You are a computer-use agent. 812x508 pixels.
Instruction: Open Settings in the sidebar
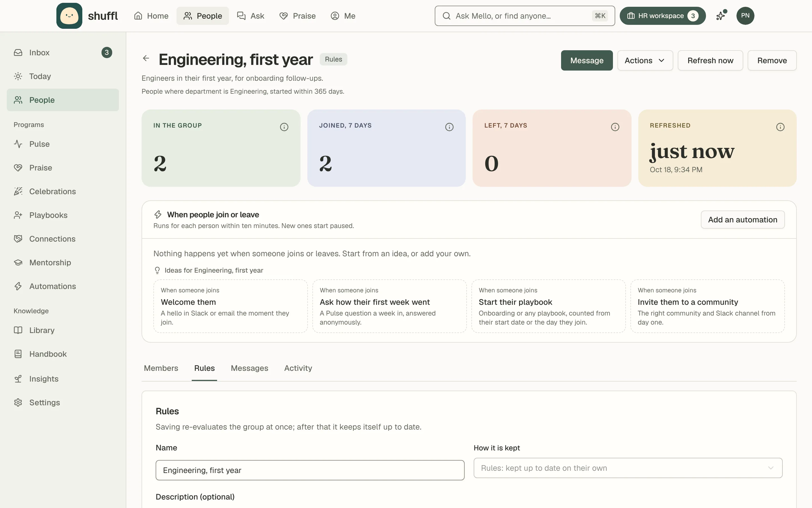(x=63, y=402)
